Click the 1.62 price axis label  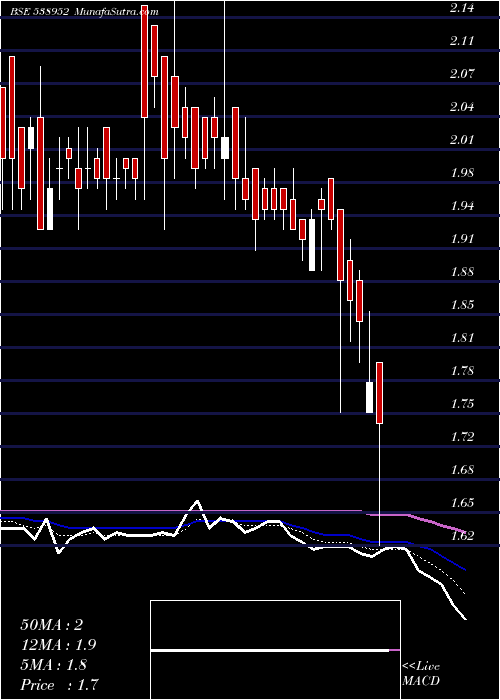(462, 536)
